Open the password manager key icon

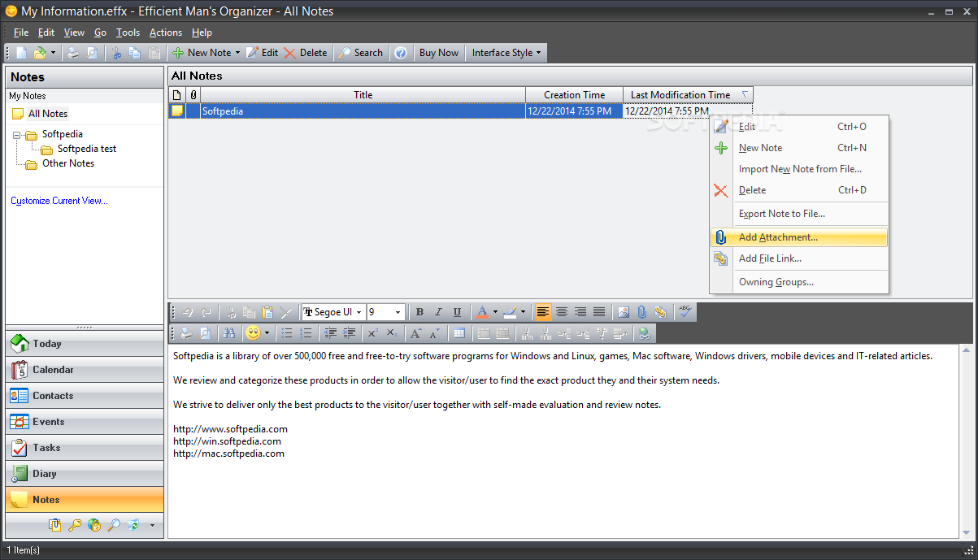(x=75, y=525)
